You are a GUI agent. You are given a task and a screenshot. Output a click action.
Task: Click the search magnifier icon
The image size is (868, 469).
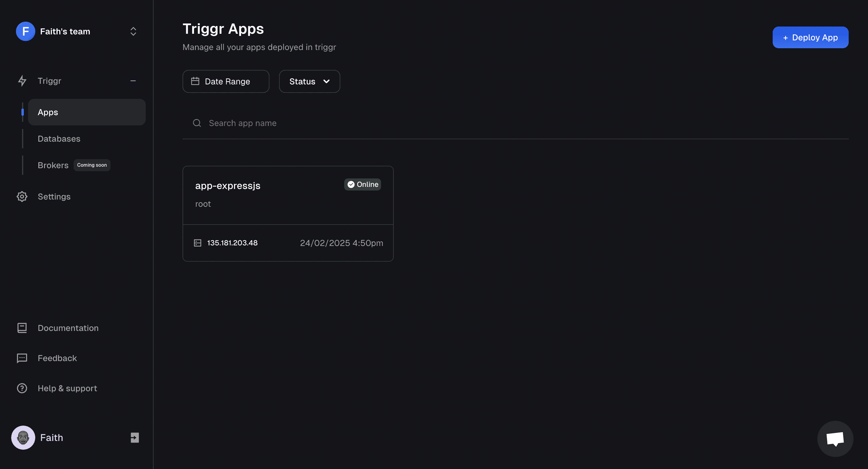(x=197, y=123)
